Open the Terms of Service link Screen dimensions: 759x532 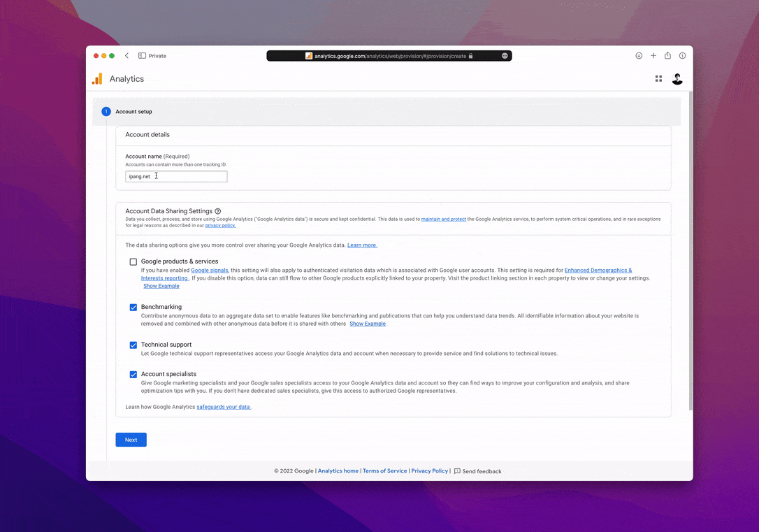tap(384, 471)
